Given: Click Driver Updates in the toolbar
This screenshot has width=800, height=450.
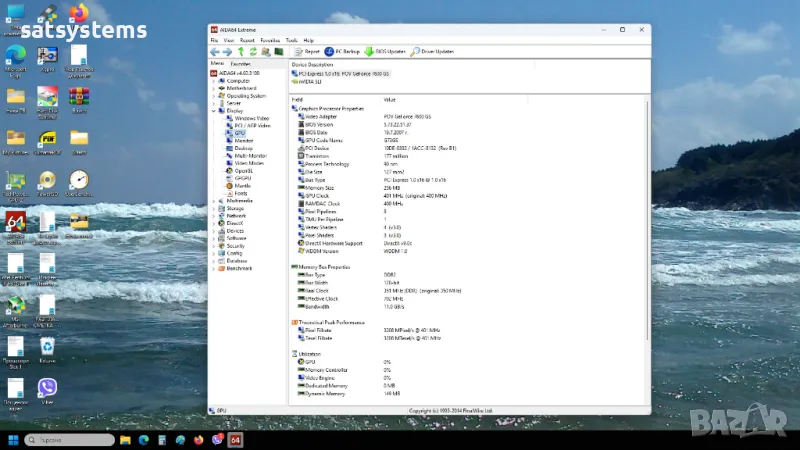Looking at the screenshot, I should click(x=432, y=51).
